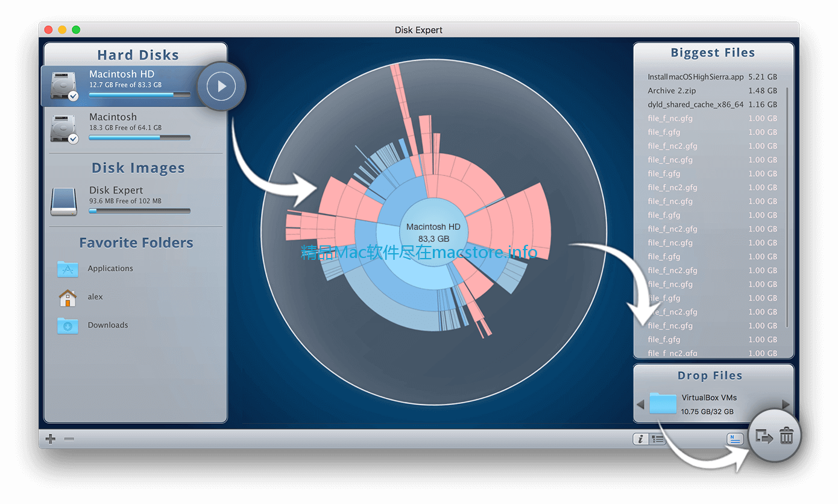Show next item with Drop Files right arrow
This screenshot has width=838, height=504.
[786, 405]
